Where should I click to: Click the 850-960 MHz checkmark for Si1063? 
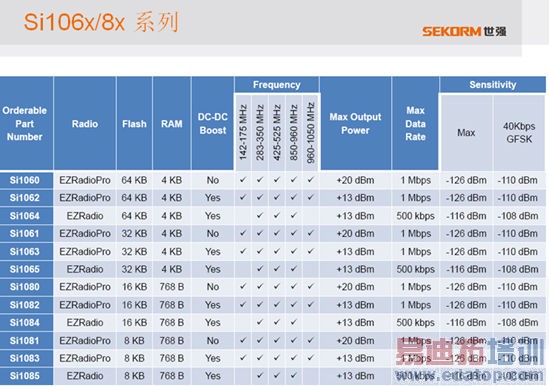tap(293, 251)
